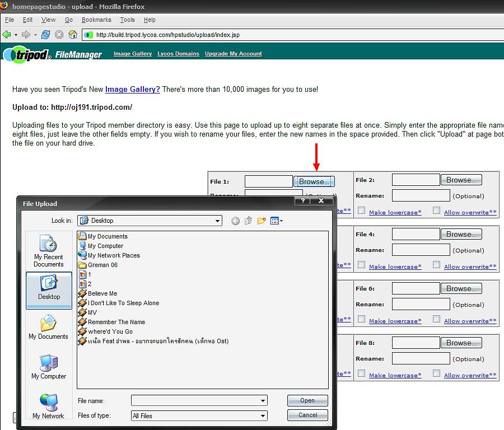Open the Back button history dropdown arrow
The height and width of the screenshot is (430, 504).
[16, 35]
